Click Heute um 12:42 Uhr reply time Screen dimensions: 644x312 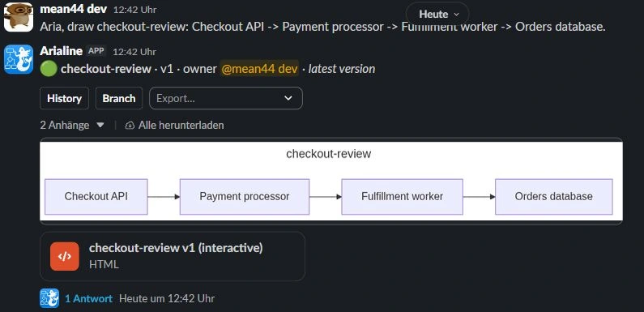click(167, 298)
